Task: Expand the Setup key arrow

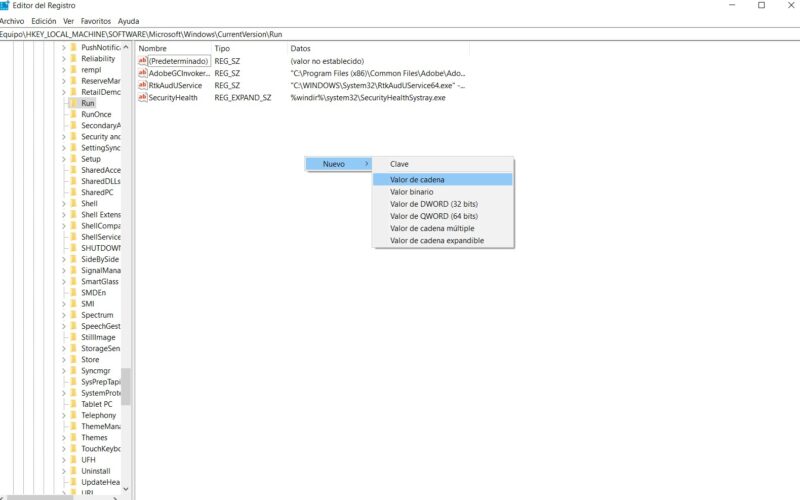Action: tap(64, 159)
